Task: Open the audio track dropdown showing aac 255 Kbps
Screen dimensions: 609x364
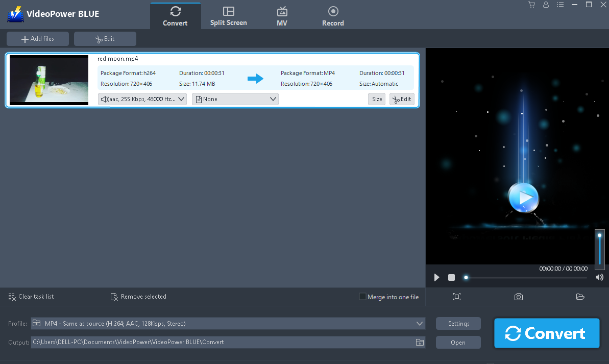Action: (x=142, y=99)
